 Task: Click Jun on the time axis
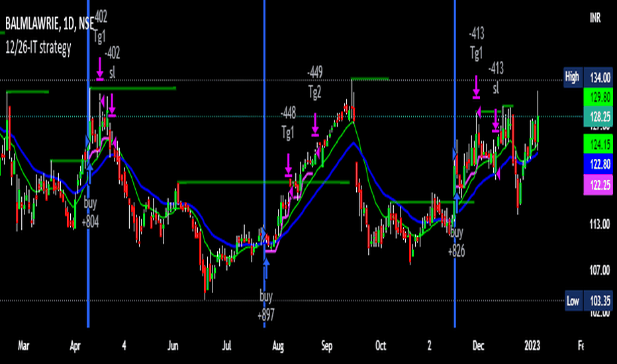coord(173,346)
